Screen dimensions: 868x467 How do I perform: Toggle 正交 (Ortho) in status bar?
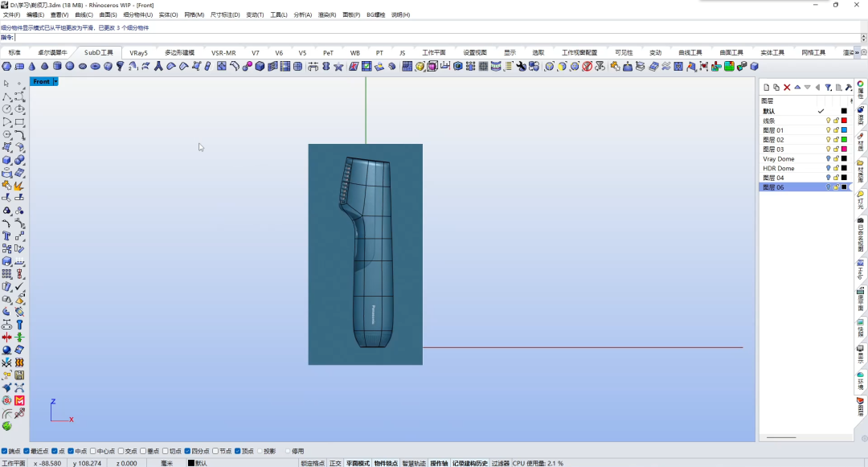[335, 463]
